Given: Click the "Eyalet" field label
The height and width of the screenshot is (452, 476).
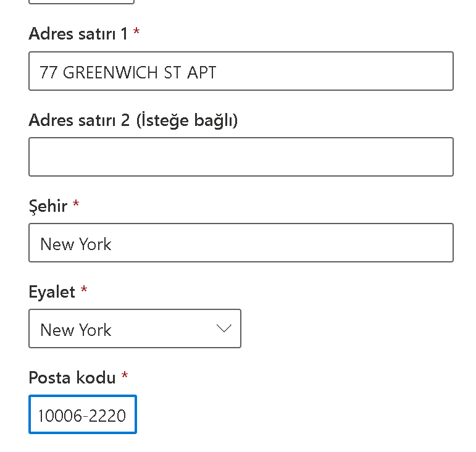Looking at the screenshot, I should (52, 291).
